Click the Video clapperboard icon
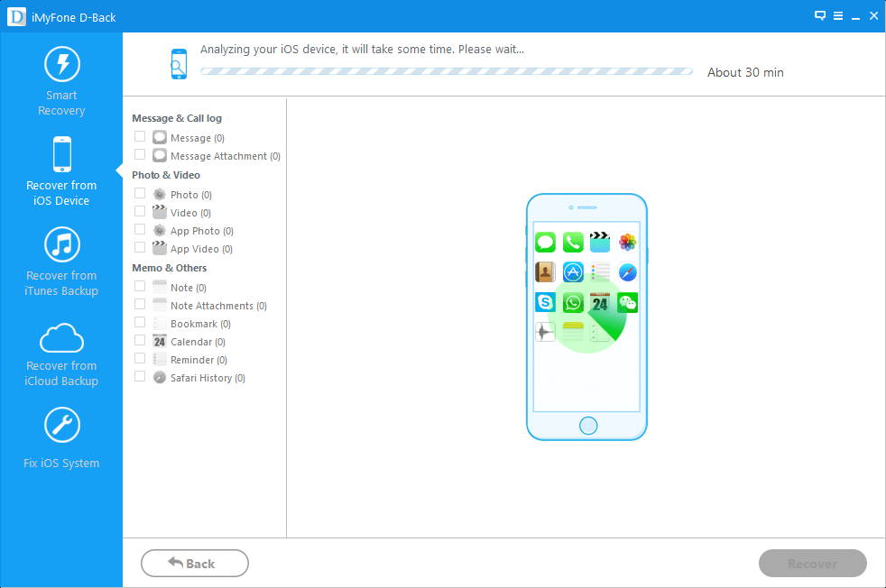Image resolution: width=886 pixels, height=588 pixels. (160, 212)
